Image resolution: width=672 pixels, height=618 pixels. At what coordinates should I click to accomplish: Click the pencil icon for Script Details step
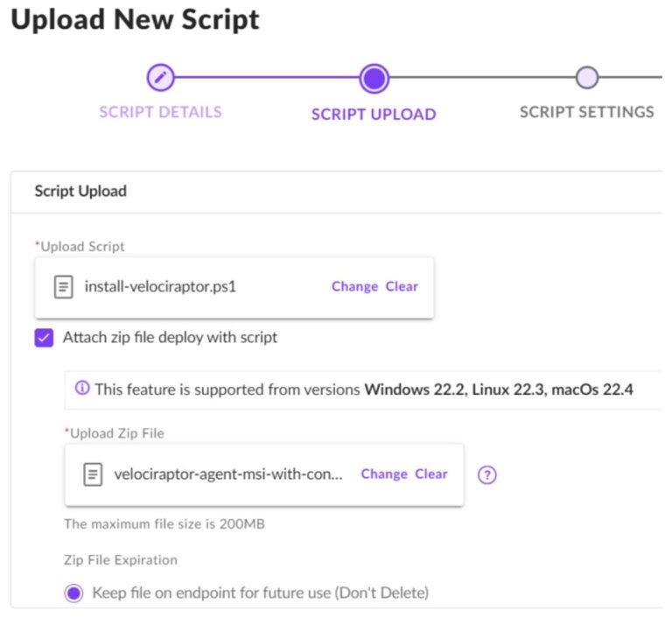(x=160, y=78)
